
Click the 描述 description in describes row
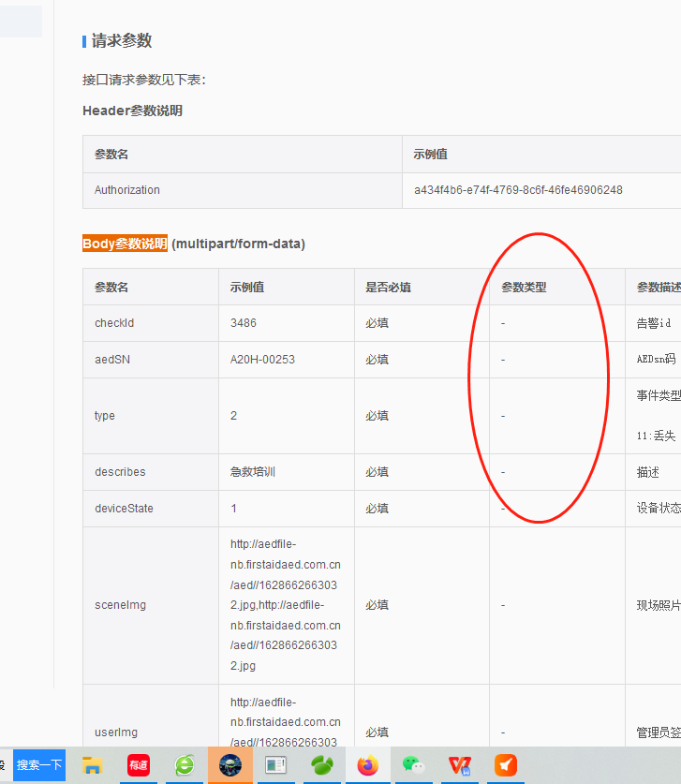[x=648, y=472]
